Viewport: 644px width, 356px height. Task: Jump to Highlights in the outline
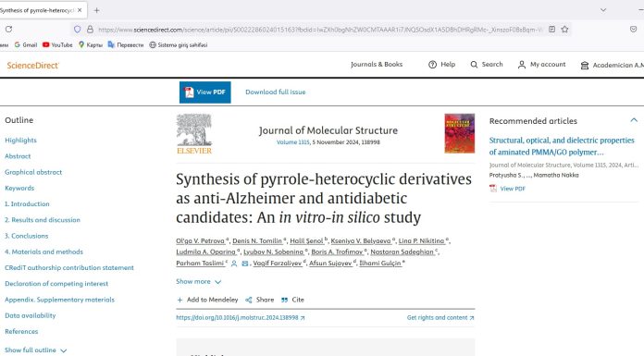(20, 141)
